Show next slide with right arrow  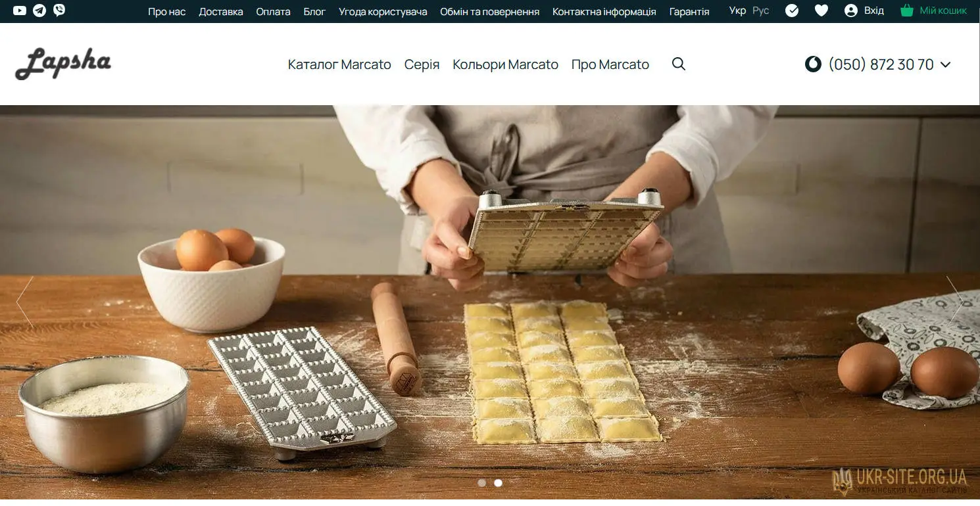coord(954,302)
